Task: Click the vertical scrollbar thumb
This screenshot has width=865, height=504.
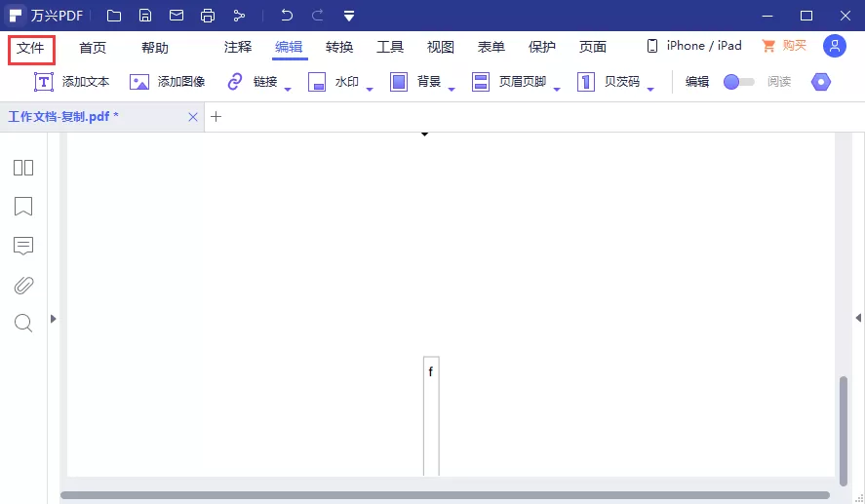Action: [843, 431]
